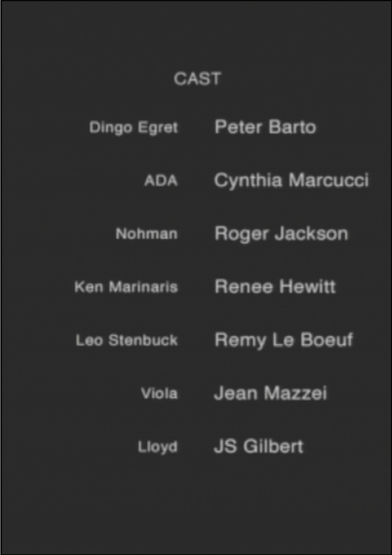
Task: Click the word Stenbuck in the role column
Action: 142,340
